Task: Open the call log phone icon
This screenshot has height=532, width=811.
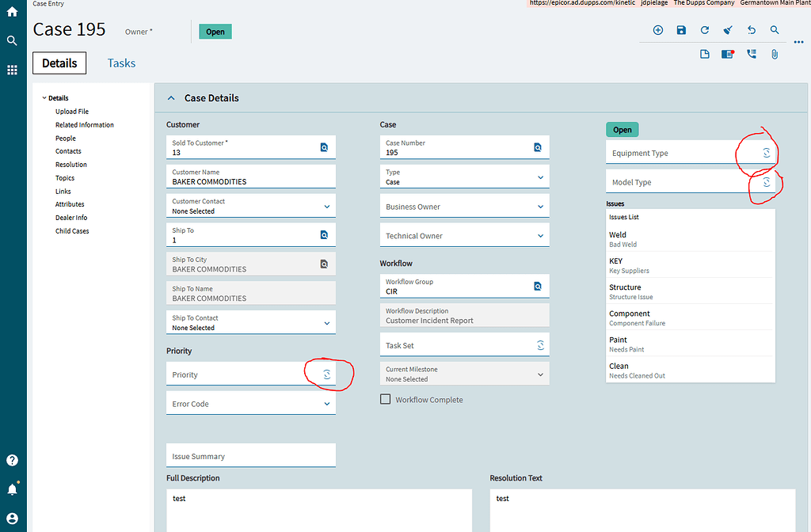Action: (x=751, y=54)
